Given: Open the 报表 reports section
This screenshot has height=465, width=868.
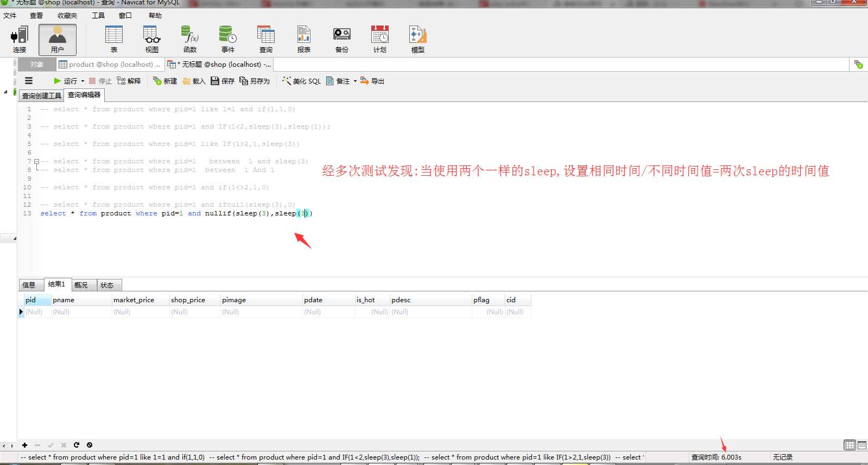Looking at the screenshot, I should point(304,40).
